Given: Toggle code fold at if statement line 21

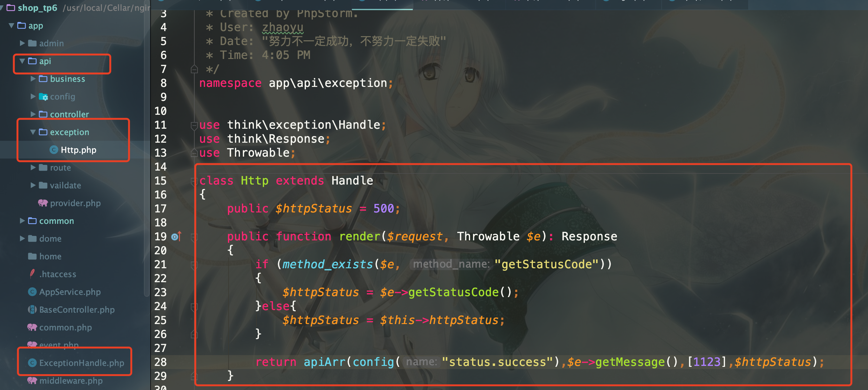Looking at the screenshot, I should click(194, 265).
